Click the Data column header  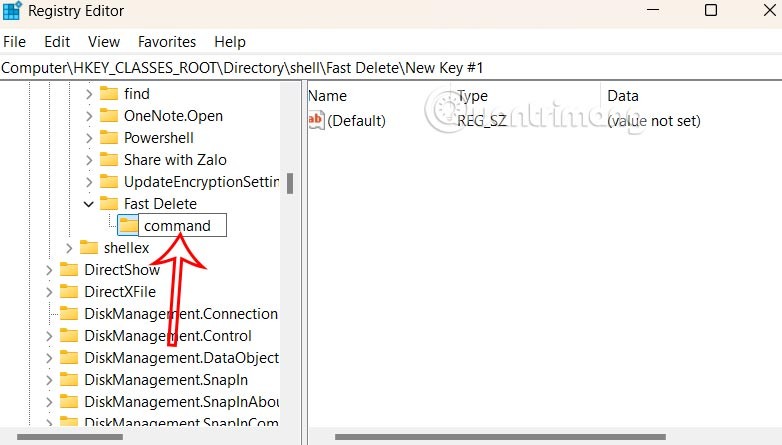[x=623, y=96]
